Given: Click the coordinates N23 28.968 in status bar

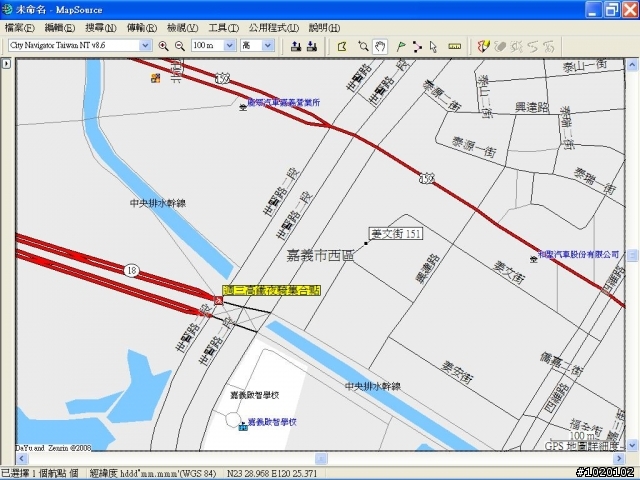Looking at the screenshot, I should [272, 473].
